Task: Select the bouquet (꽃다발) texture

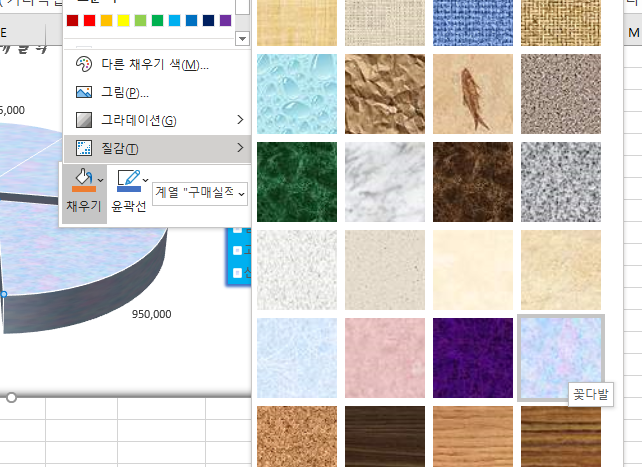Action: click(x=560, y=358)
